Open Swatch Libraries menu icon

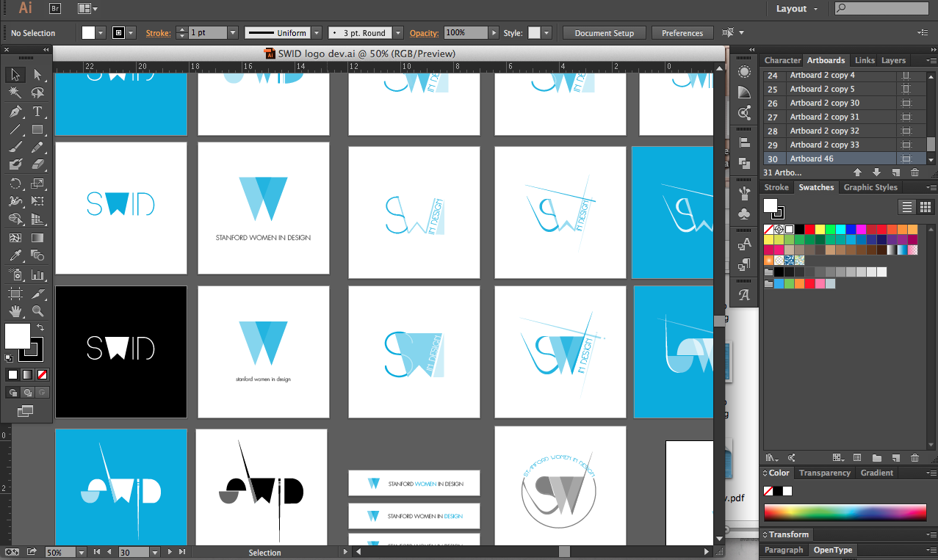coord(771,457)
